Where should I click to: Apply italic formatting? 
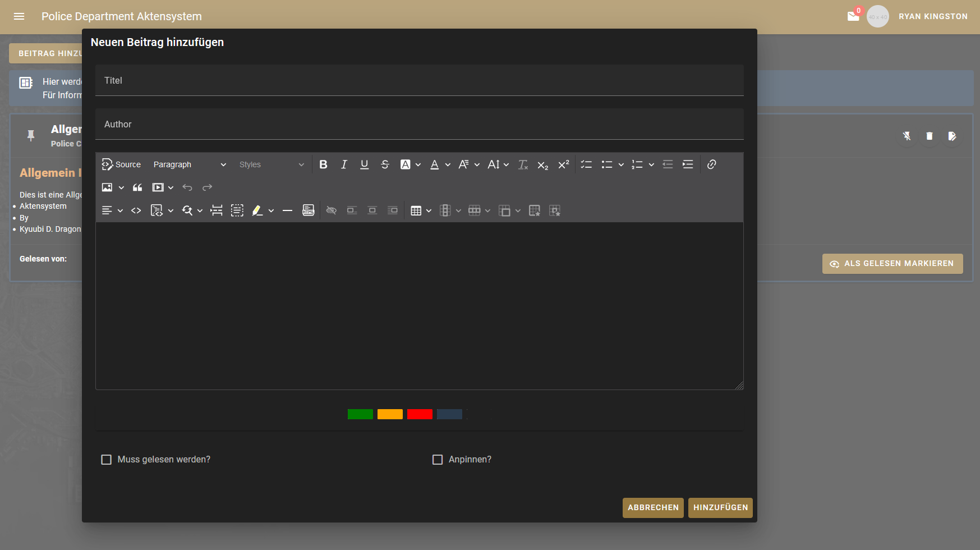344,164
